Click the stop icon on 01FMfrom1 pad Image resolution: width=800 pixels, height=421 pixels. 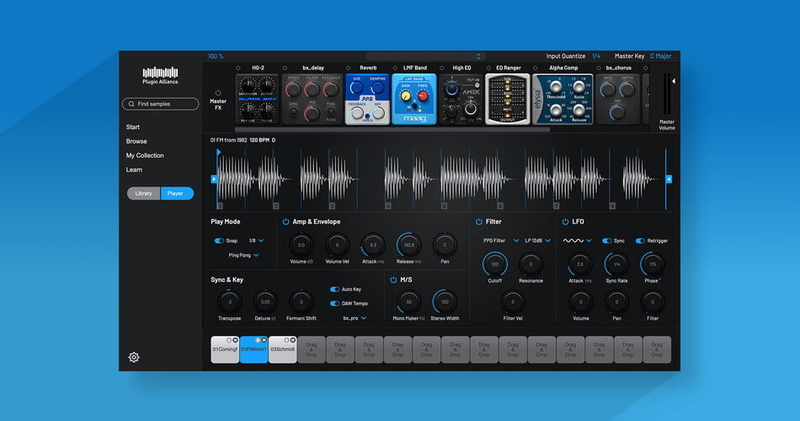[x=264, y=340]
